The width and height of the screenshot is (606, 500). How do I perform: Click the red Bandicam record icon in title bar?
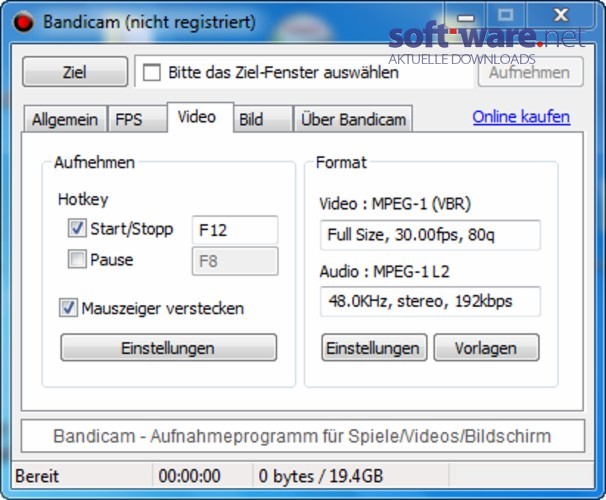[x=23, y=22]
